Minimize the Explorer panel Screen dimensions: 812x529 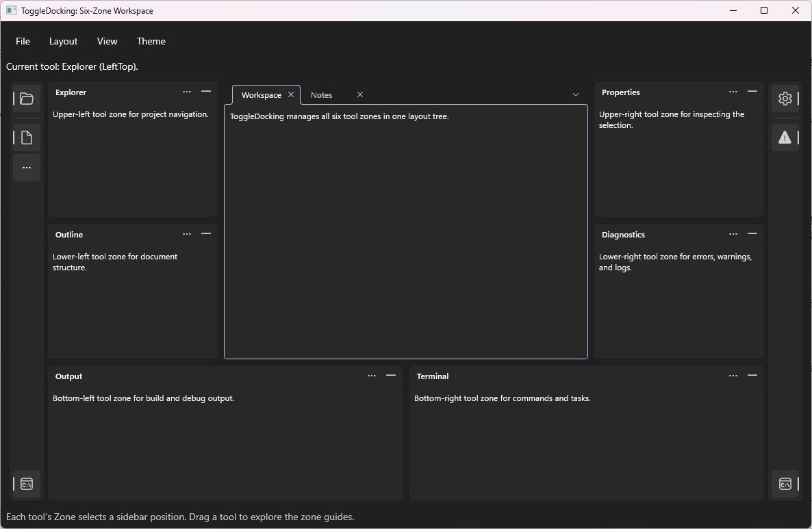206,92
